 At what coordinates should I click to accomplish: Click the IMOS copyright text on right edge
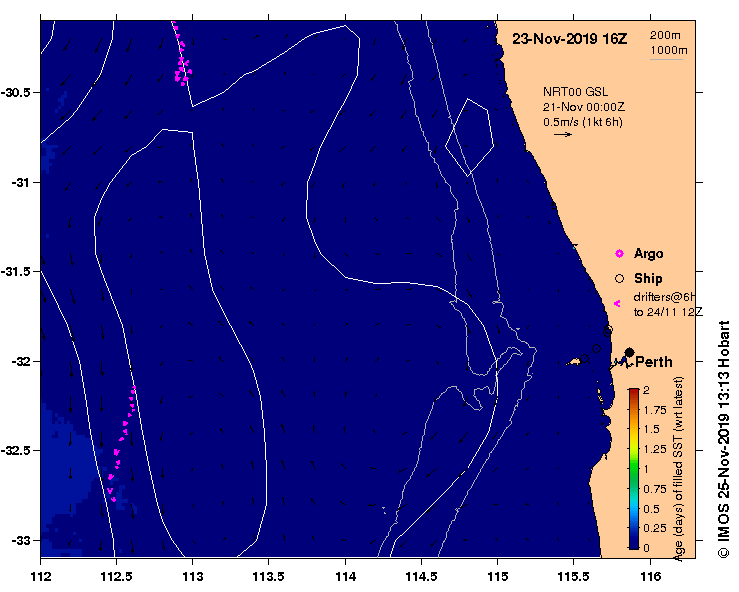pos(723,439)
